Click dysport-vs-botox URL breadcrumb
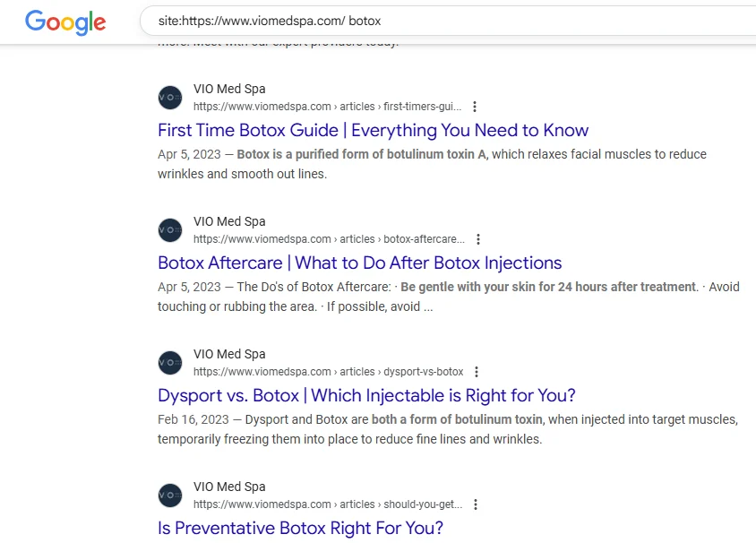 [x=328, y=372]
